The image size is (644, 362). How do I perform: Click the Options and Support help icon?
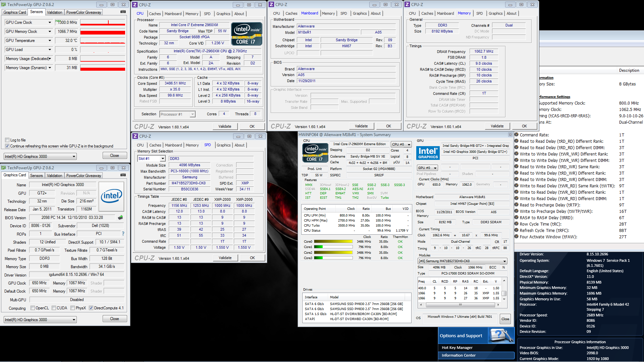501,336
